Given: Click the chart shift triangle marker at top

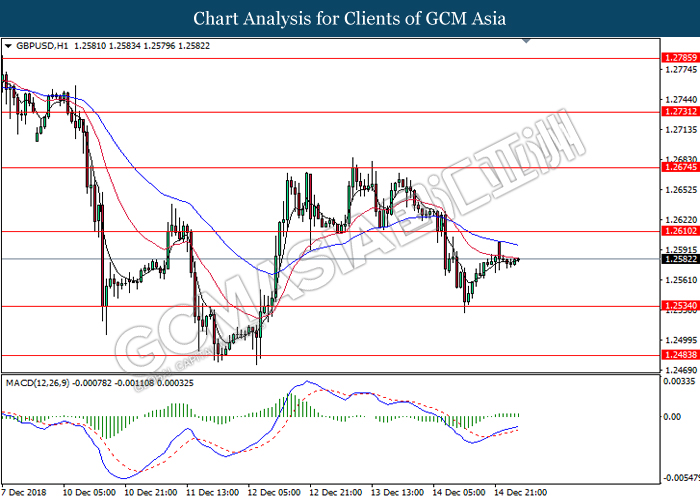Looking at the screenshot, I should coord(526,41).
